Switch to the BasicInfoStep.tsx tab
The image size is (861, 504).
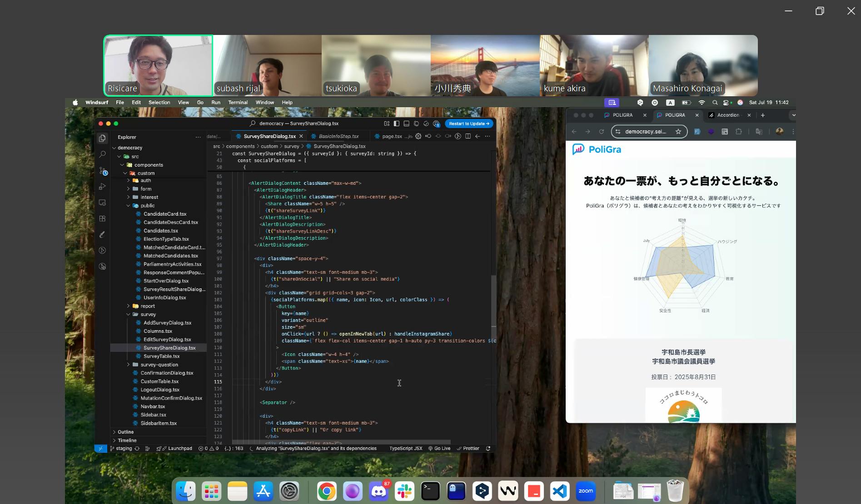(338, 136)
